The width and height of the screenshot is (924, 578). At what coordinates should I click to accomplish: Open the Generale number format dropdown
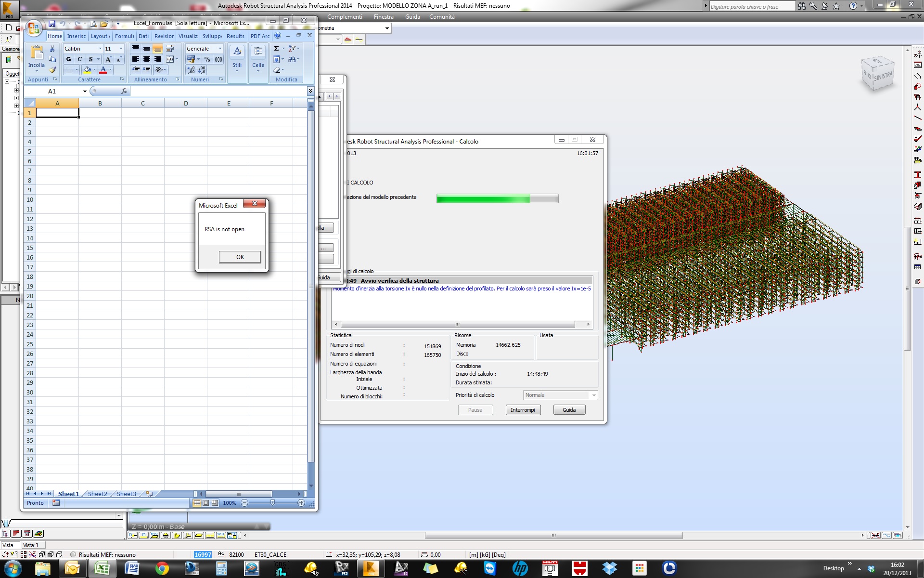[220, 49]
